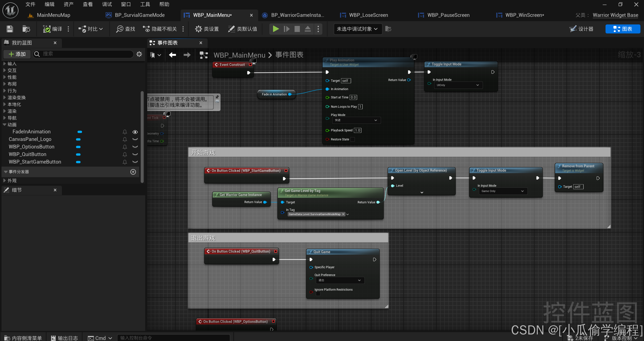The width and height of the screenshot is (644, 341).
Task: Switch to the 设计器 designer view
Action: point(581,29)
